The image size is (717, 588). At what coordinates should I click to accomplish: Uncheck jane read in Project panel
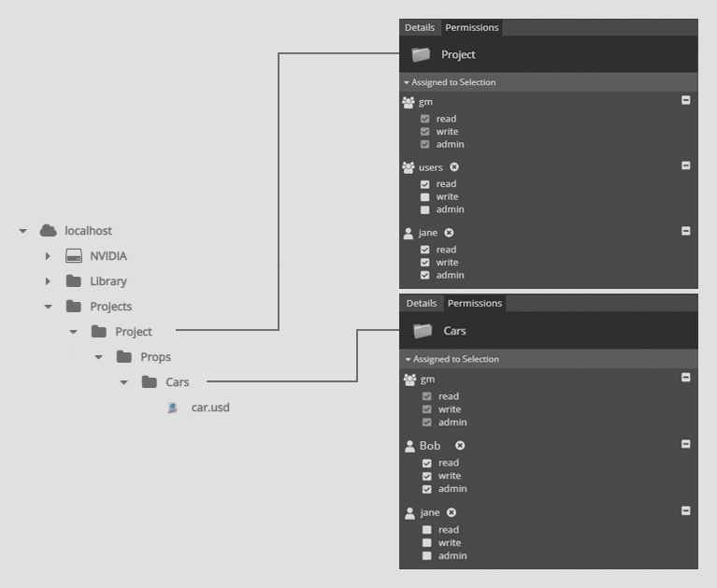(424, 250)
